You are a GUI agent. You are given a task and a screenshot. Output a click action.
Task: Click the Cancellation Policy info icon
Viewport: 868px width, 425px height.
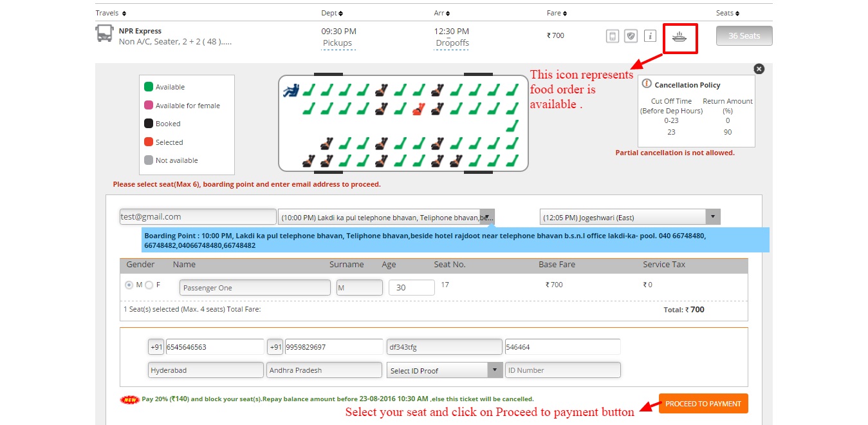pos(647,84)
